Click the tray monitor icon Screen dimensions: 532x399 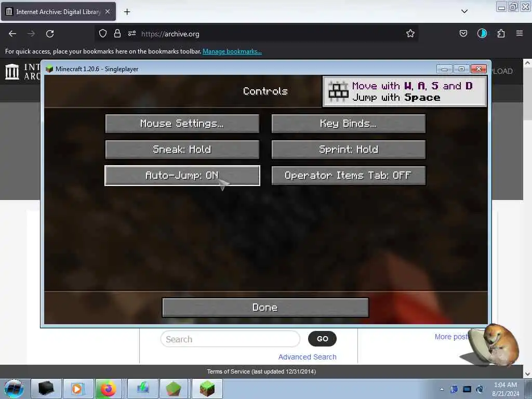click(467, 389)
